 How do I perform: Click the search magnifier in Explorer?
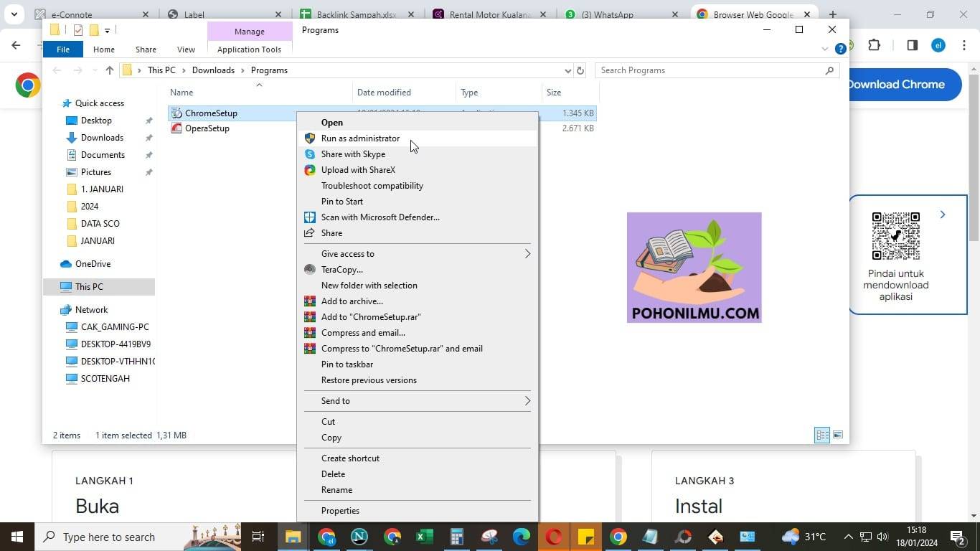pos(829,70)
